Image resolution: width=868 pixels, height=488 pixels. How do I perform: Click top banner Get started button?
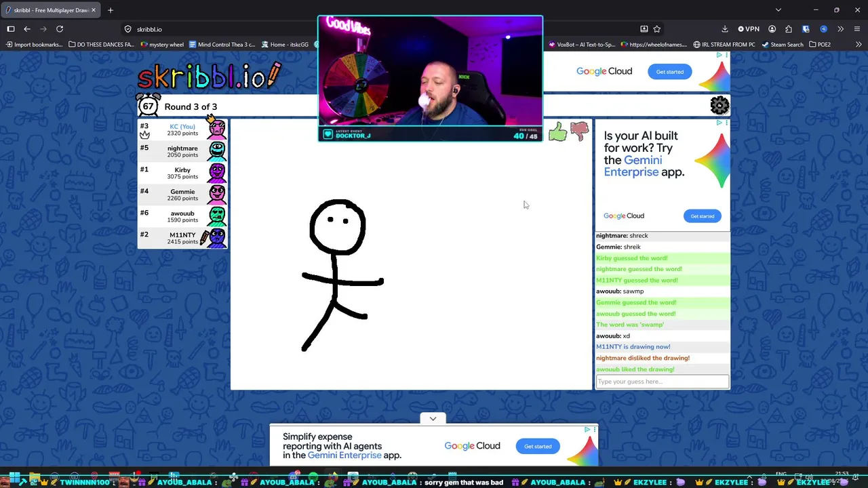pos(669,72)
